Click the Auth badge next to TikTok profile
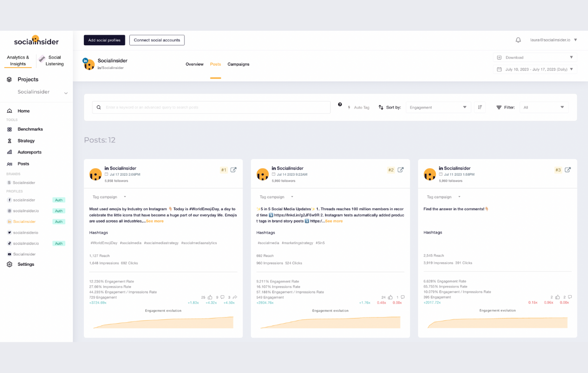The height and width of the screenshot is (373, 588). [x=59, y=243]
